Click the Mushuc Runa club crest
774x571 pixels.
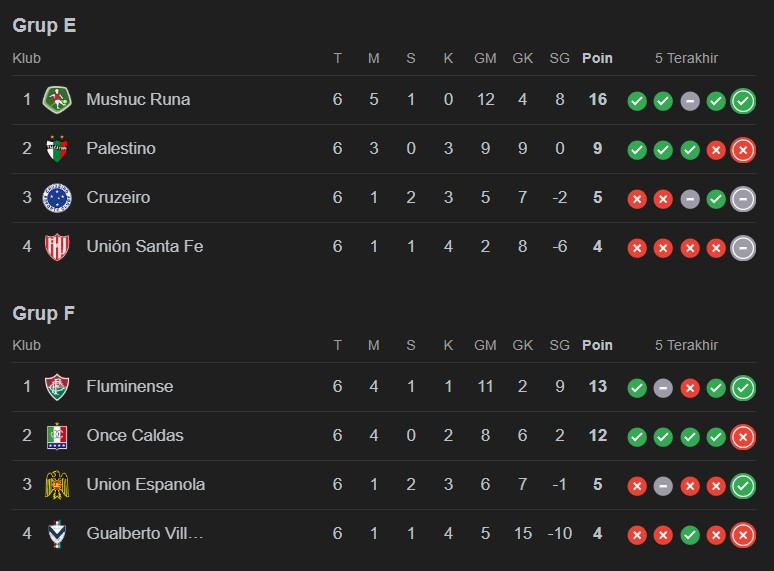[x=57, y=100]
